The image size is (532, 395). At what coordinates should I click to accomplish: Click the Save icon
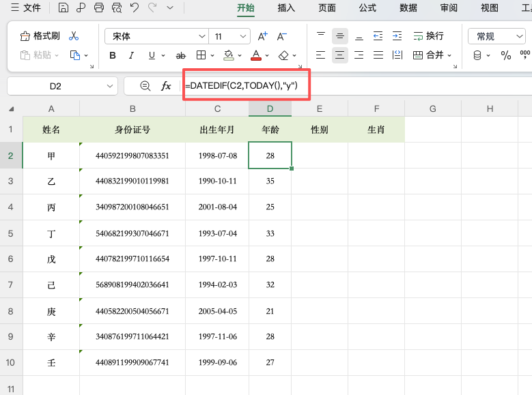click(63, 8)
